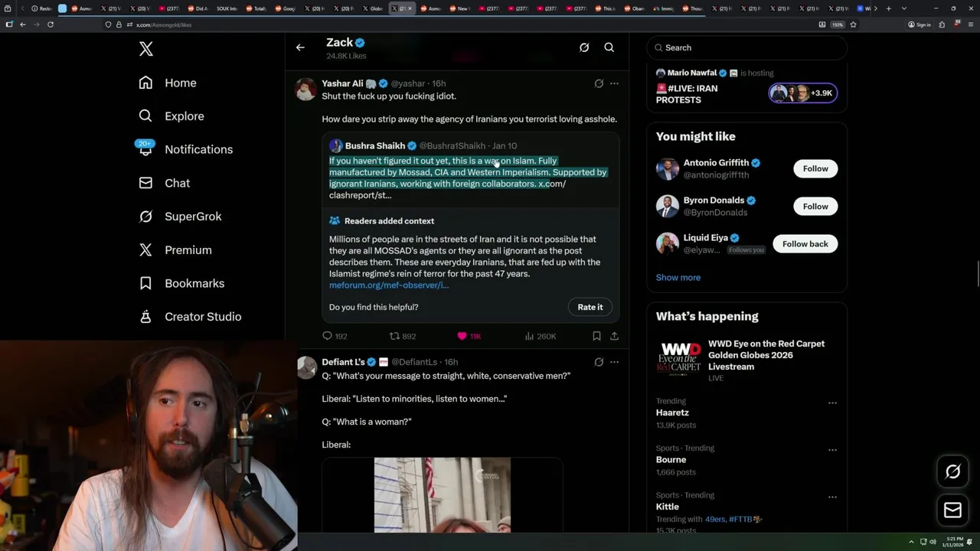Open more options for Haaretz trend
This screenshot has width=980, height=551.
(832, 403)
